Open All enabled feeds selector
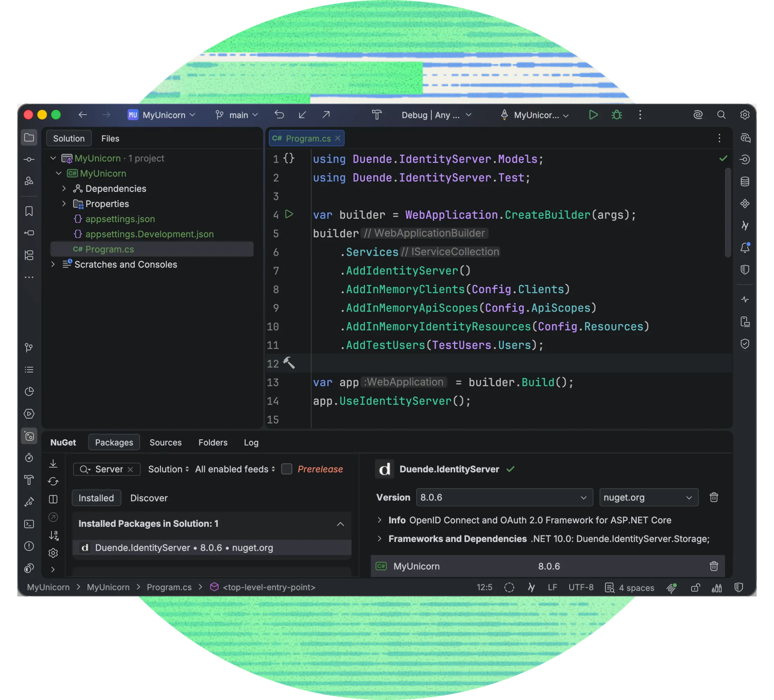This screenshot has height=700, width=774. (235, 469)
